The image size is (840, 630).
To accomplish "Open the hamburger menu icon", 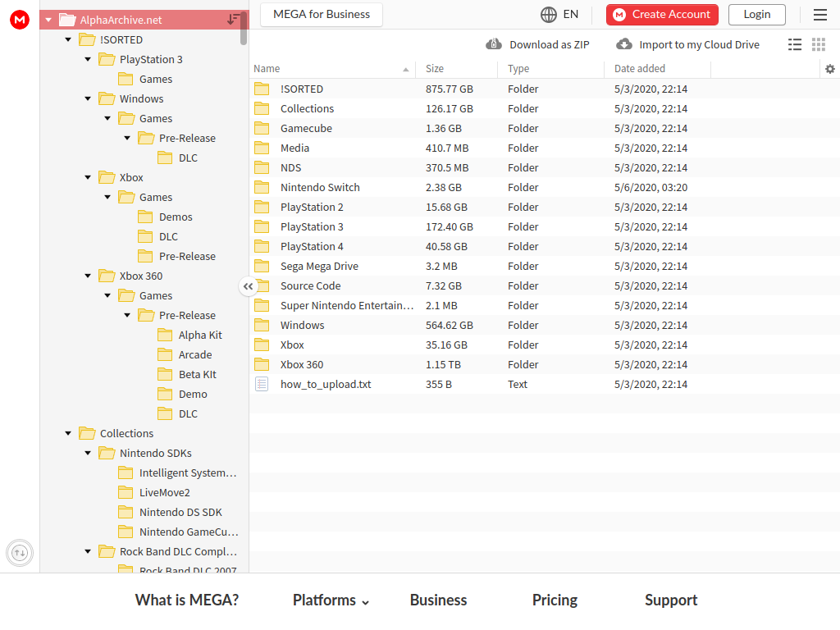I will [820, 15].
